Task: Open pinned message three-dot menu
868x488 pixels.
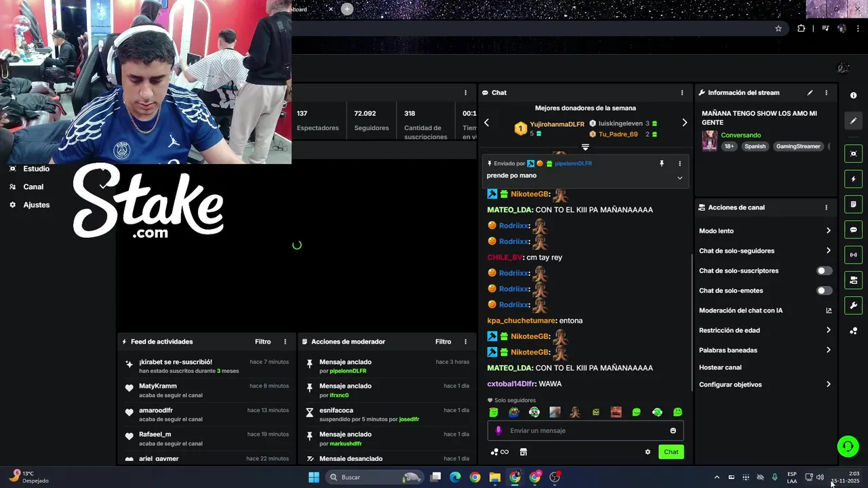Action: click(679, 163)
